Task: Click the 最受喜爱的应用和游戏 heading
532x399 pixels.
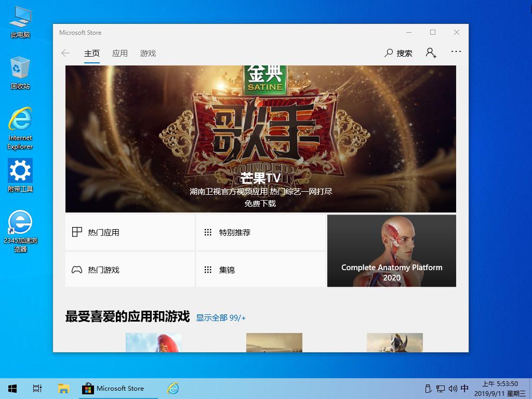Action: click(127, 316)
